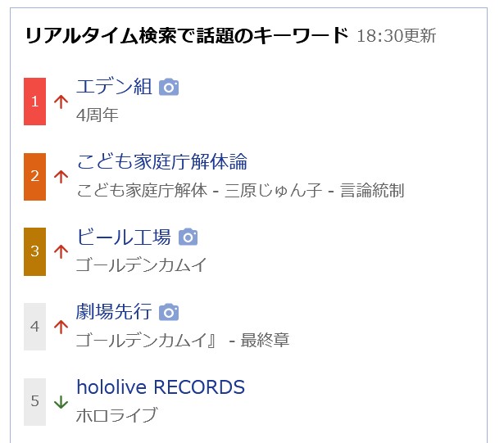Select the green down arrow for rank 5
504x443 pixels.
(x=61, y=401)
